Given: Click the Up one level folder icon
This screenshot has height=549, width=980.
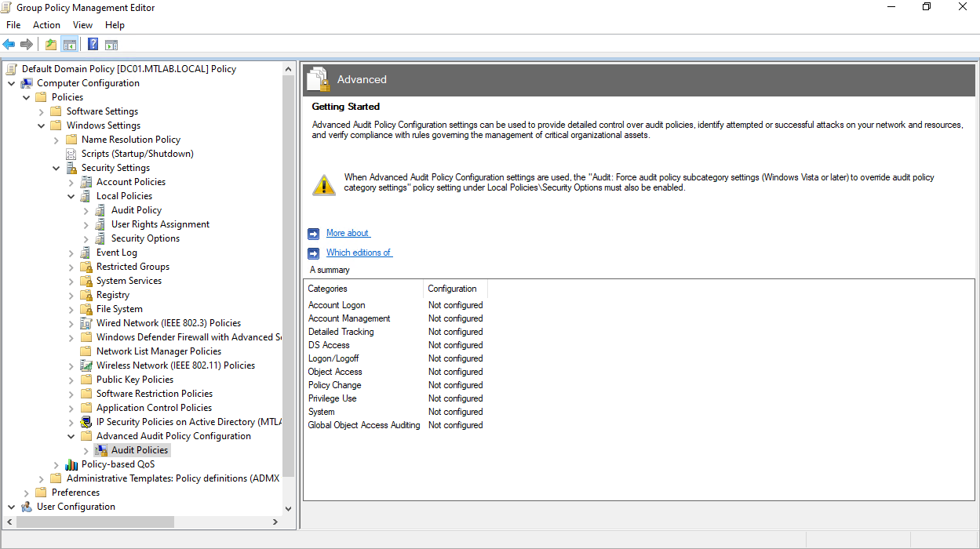Looking at the screenshot, I should click(51, 45).
